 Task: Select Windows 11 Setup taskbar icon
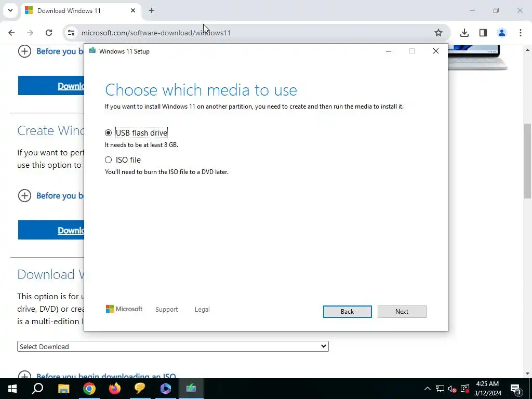tap(191, 389)
